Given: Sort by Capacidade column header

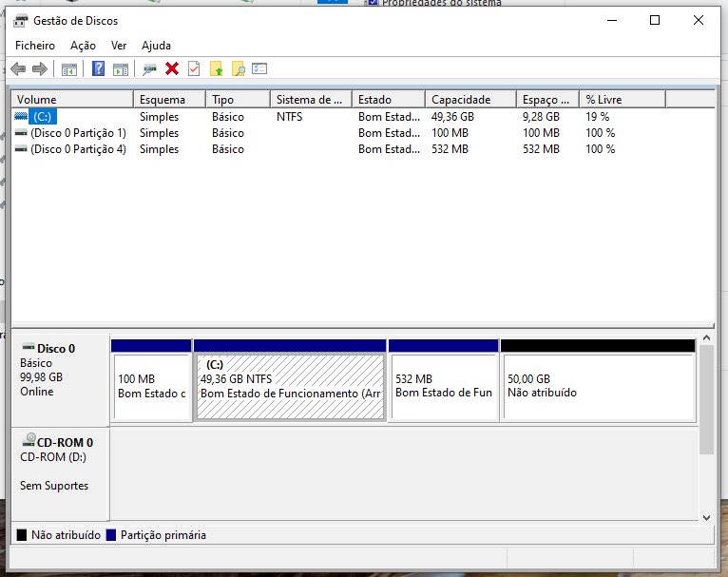Looking at the screenshot, I should [x=469, y=100].
